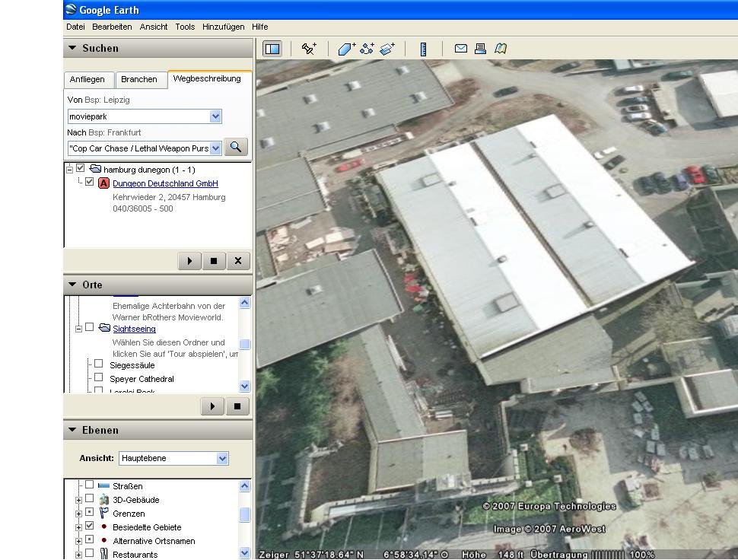The height and width of the screenshot is (560, 738).
Task: Open the ruler measuring tool
Action: pos(423,49)
